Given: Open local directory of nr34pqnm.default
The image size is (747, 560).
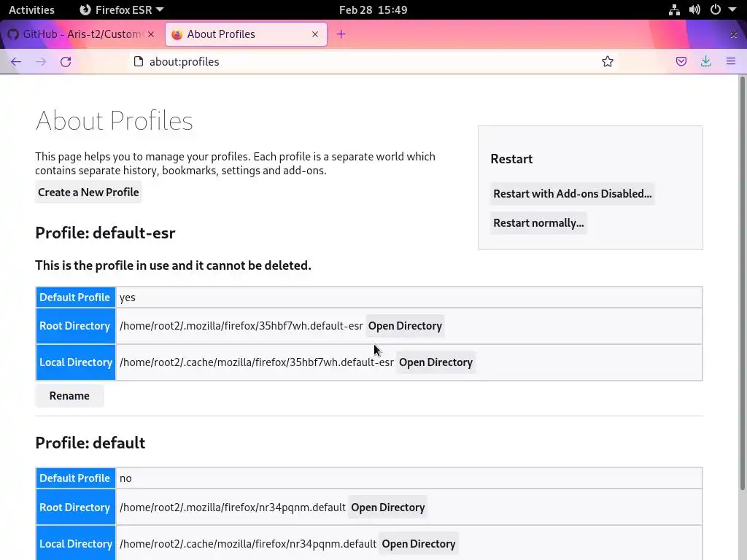Looking at the screenshot, I should click(x=419, y=544).
